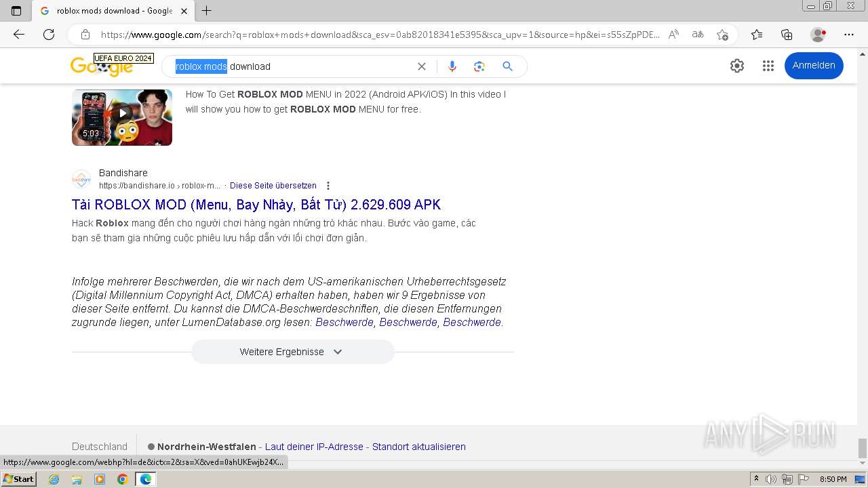Search by image with Google Lens
868x488 pixels.
[x=479, y=66]
